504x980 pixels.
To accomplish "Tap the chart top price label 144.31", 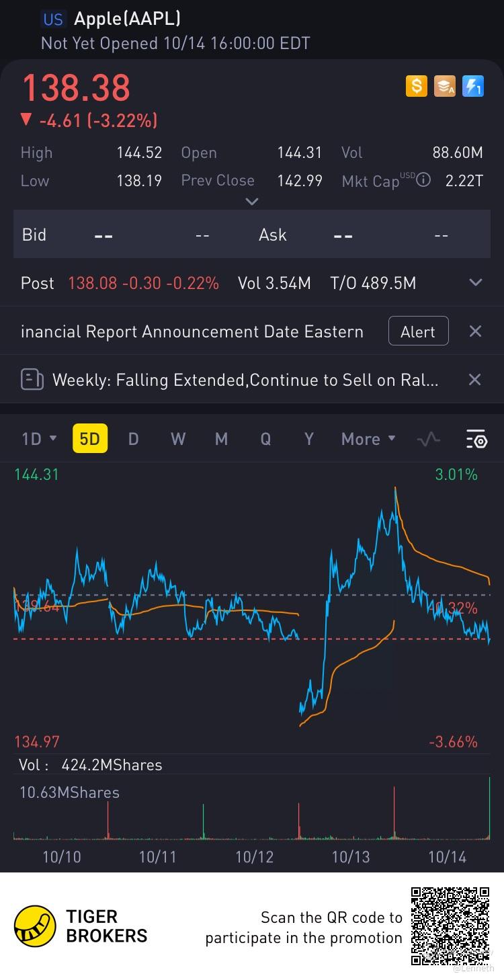I will click(x=36, y=475).
